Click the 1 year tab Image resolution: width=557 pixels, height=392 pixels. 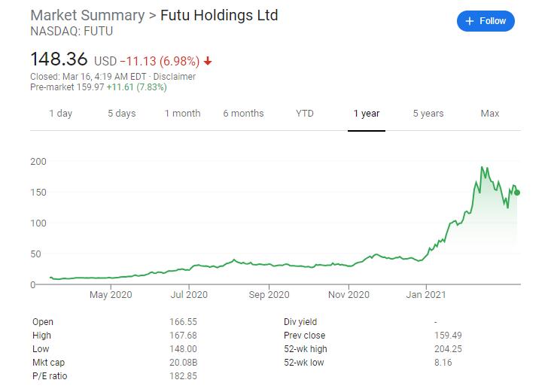tap(367, 114)
